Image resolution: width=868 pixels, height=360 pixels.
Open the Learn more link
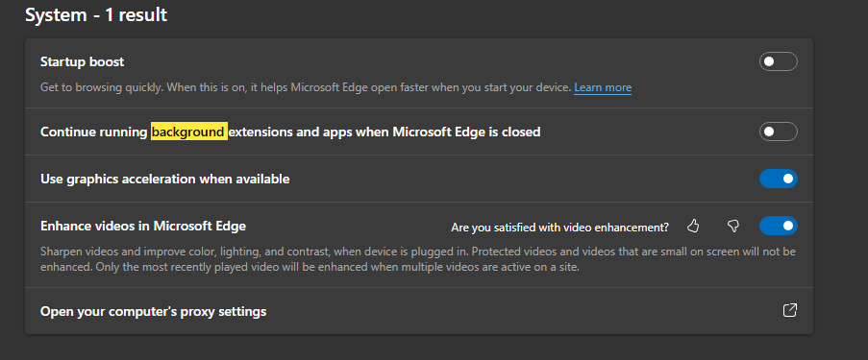click(603, 87)
